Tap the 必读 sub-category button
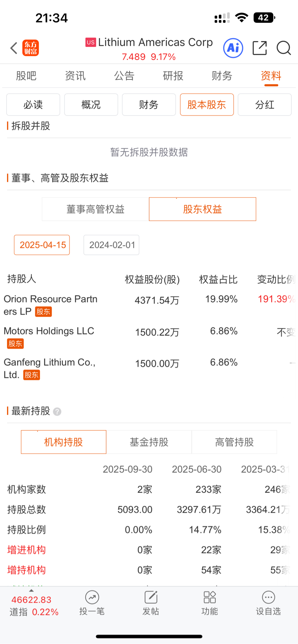The height and width of the screenshot is (644, 298). tap(33, 105)
